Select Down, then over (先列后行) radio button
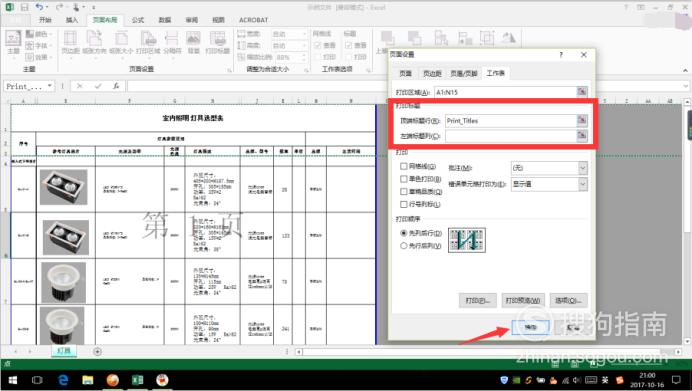The image size is (692, 391). click(x=403, y=233)
